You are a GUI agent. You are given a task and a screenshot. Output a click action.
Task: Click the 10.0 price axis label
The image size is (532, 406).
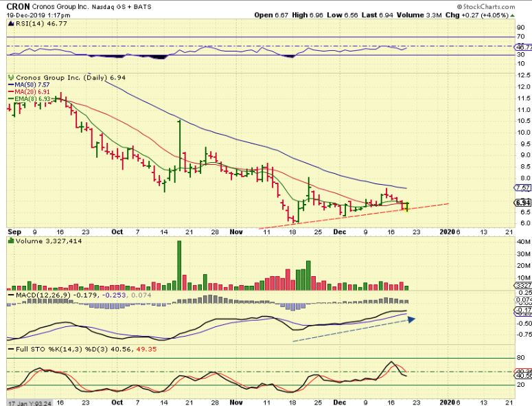coord(524,133)
